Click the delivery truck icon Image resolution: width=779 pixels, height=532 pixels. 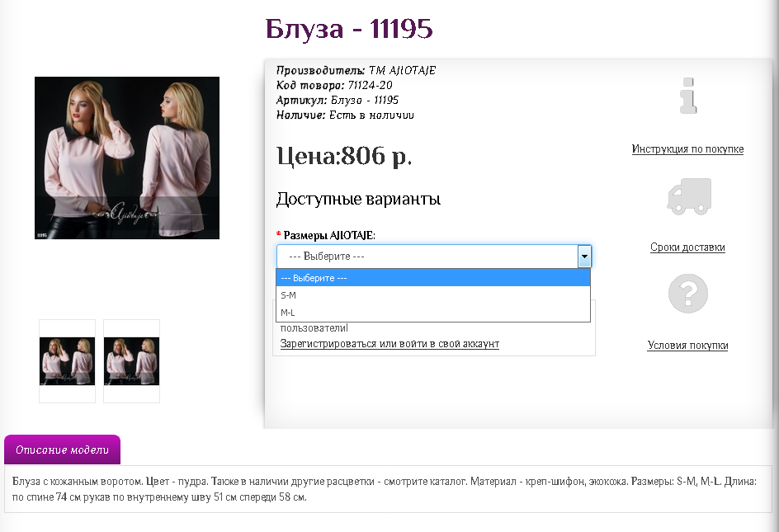pos(687,196)
